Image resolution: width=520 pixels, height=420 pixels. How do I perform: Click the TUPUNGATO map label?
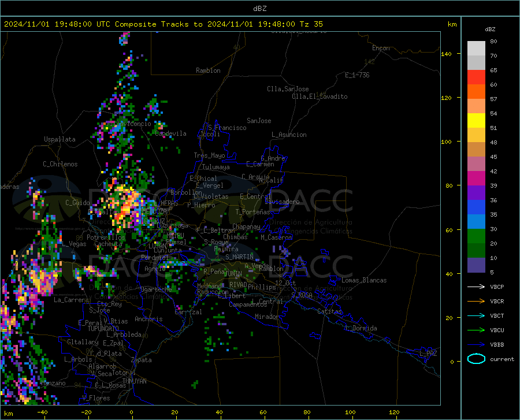[x=103, y=329]
